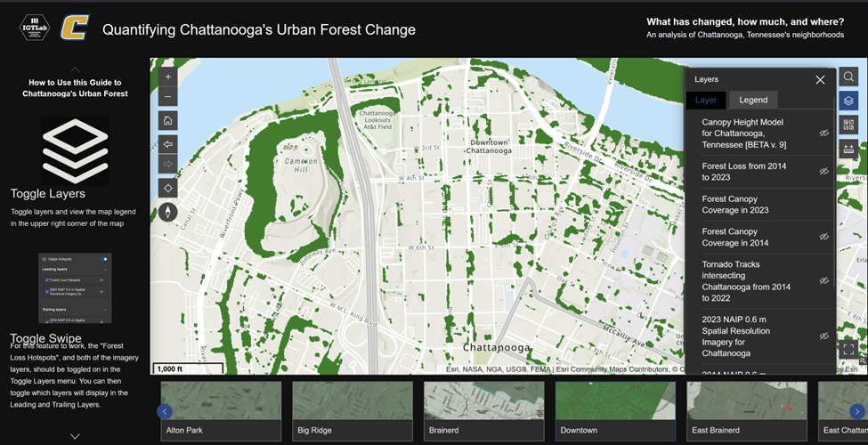Click the 1,000 ft scale bar

tap(188, 368)
